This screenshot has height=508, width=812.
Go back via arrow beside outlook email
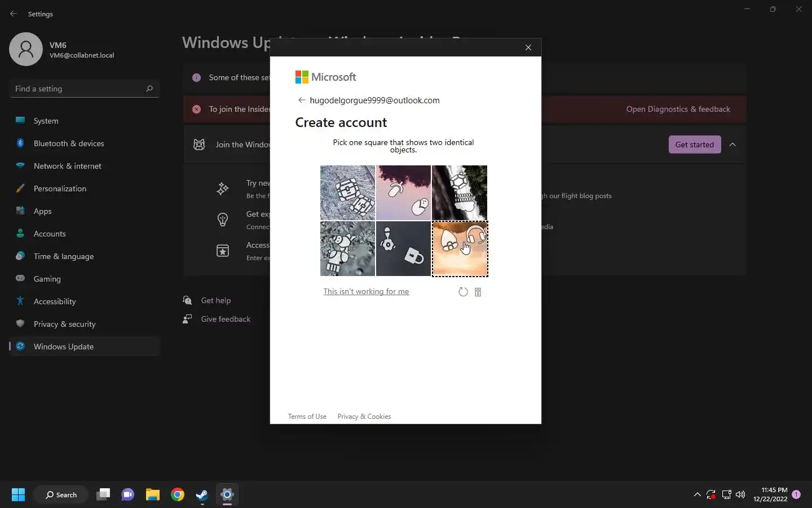302,100
